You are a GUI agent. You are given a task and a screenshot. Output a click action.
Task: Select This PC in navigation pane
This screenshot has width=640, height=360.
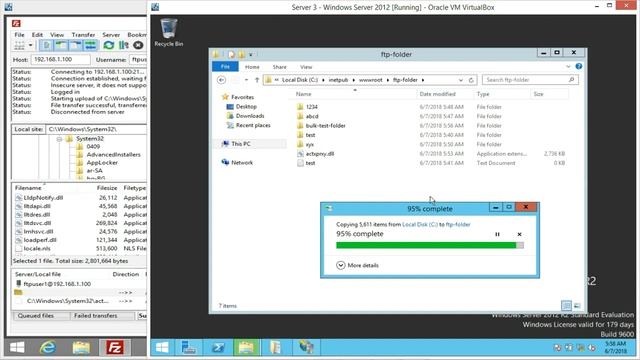(x=240, y=144)
